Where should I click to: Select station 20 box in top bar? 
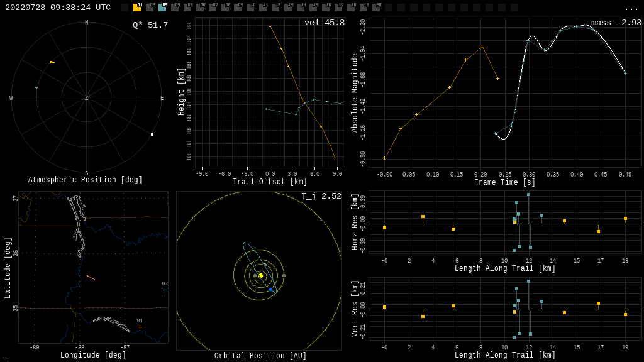pyautogui.click(x=376, y=8)
